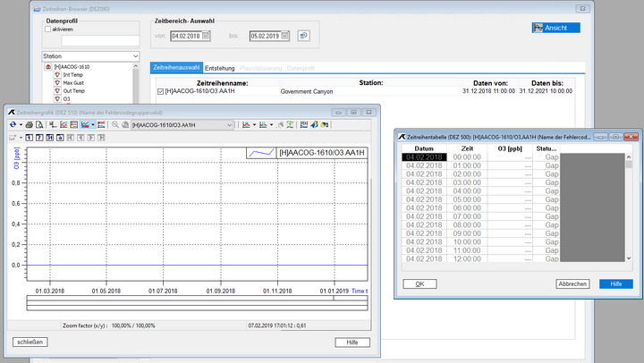Uncheck the [H]AACOG-1610/O3.AA1H series checkbox
The height and width of the screenshot is (363, 644).
point(160,91)
